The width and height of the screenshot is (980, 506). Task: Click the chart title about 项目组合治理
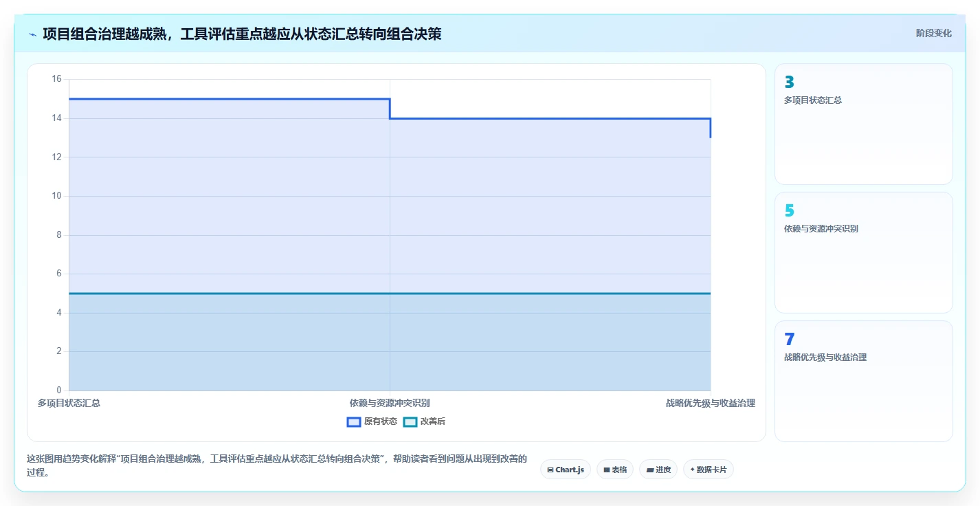pyautogui.click(x=242, y=34)
